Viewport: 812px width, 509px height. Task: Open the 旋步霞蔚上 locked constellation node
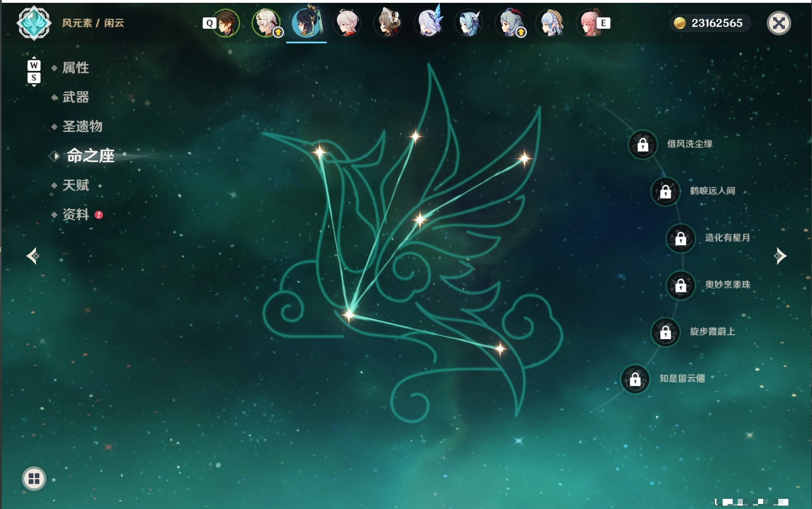(665, 332)
